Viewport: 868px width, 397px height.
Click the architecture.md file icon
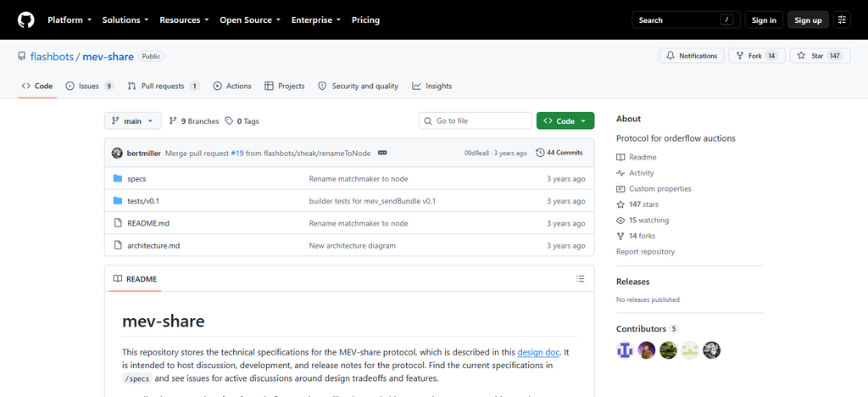click(117, 245)
